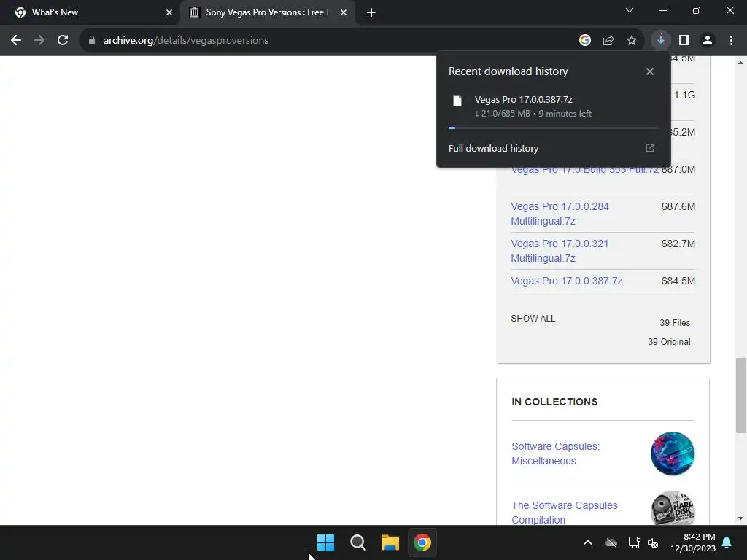
Task: Open Windows taskbar search
Action: (x=357, y=542)
